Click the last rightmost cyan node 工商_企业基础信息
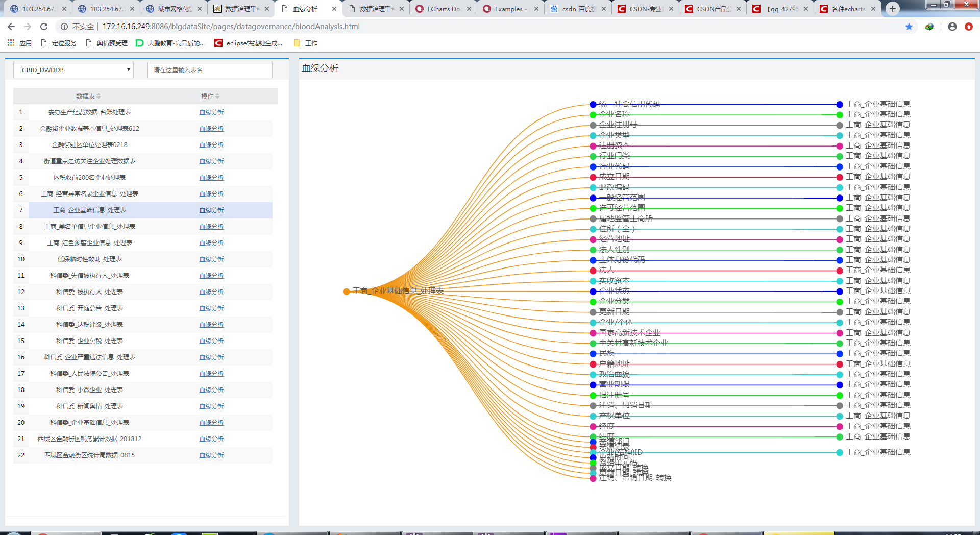 (x=840, y=453)
